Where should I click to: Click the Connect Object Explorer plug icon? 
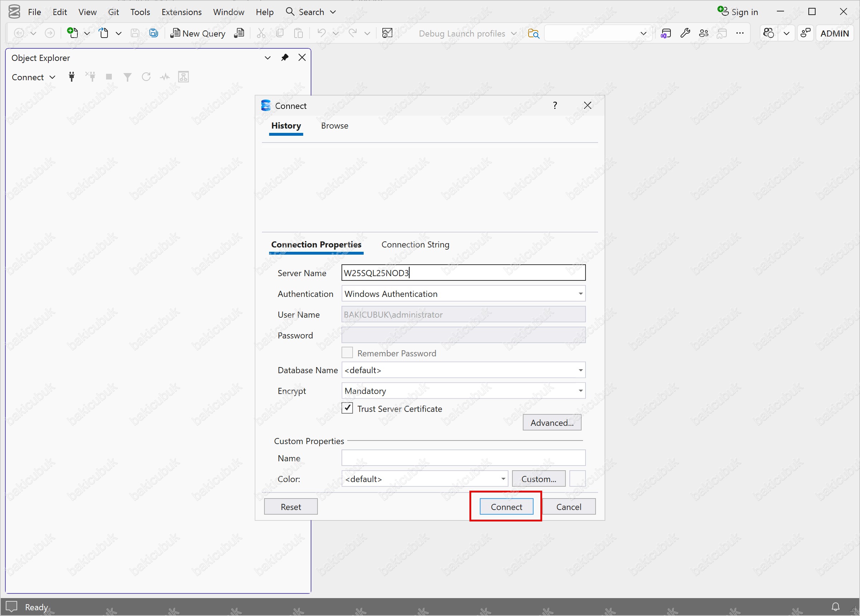pyautogui.click(x=72, y=77)
